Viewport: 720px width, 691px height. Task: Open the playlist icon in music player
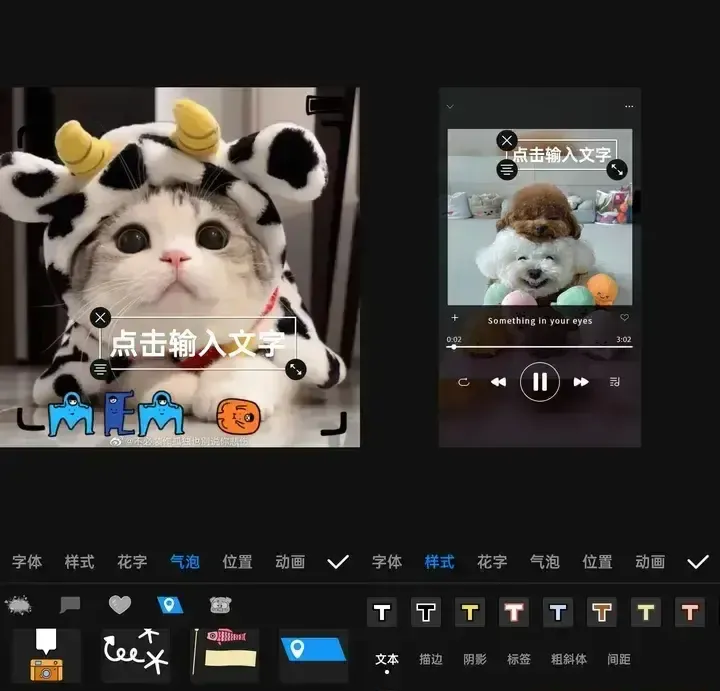coord(615,382)
